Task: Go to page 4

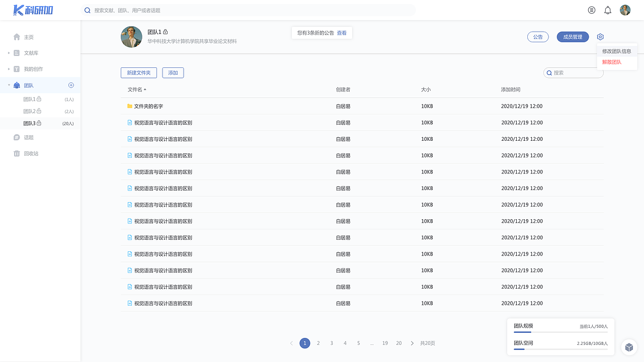Action: (x=345, y=343)
